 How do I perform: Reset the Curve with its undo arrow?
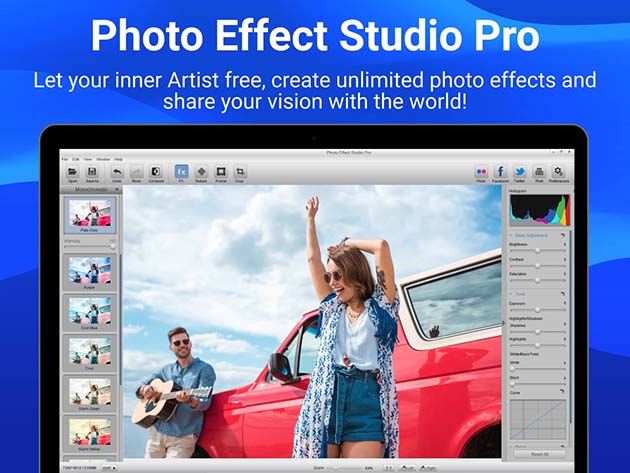point(562,391)
